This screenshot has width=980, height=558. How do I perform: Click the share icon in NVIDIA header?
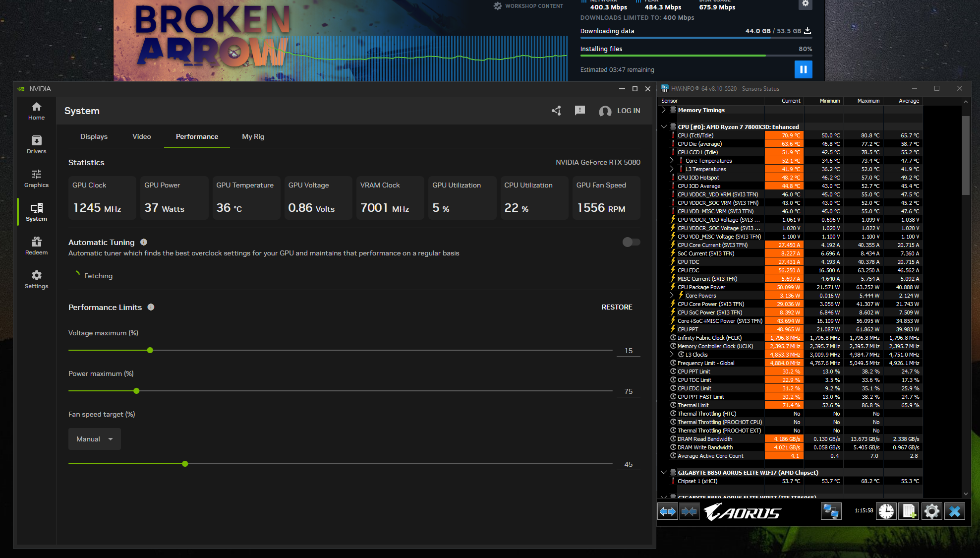click(x=556, y=111)
